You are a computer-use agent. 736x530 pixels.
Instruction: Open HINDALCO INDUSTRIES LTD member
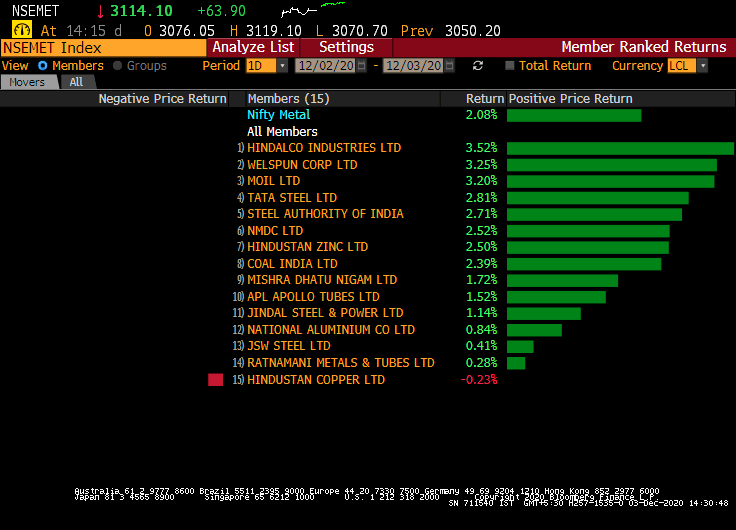(x=324, y=148)
